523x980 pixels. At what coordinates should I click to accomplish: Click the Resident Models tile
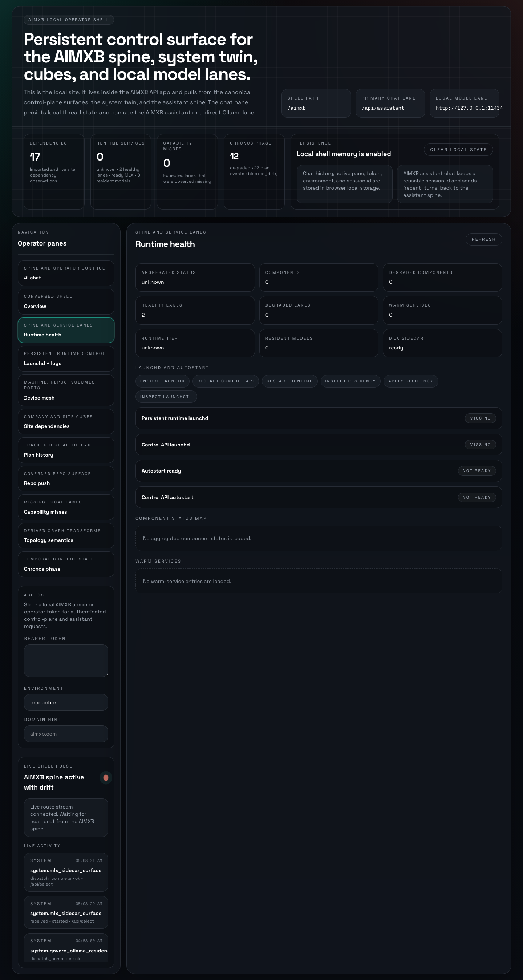[x=319, y=343]
